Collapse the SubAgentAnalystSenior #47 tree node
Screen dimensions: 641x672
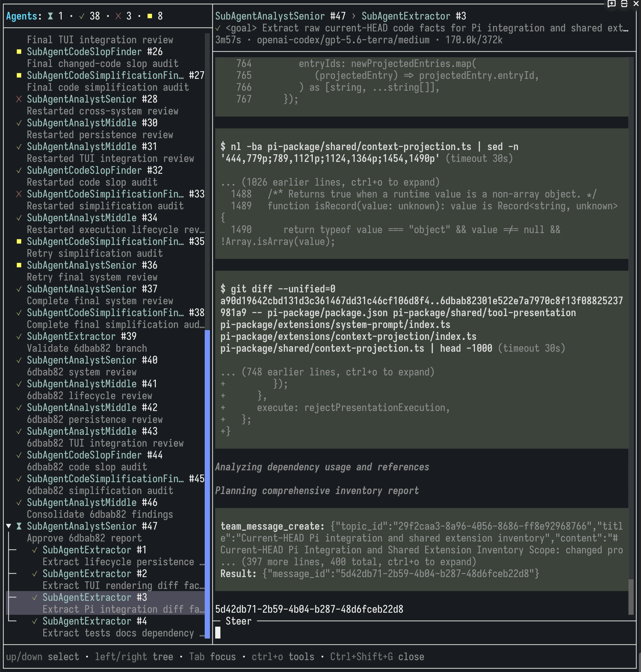9,526
